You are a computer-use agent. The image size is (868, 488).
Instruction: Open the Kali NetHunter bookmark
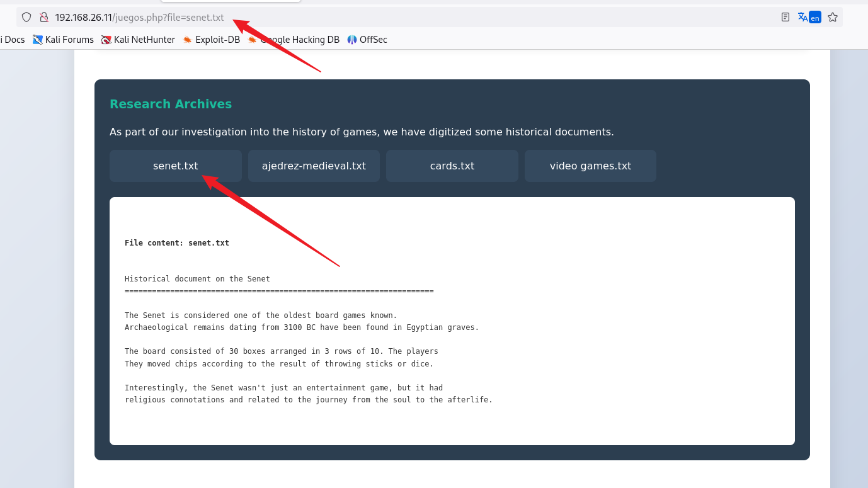[x=138, y=40]
